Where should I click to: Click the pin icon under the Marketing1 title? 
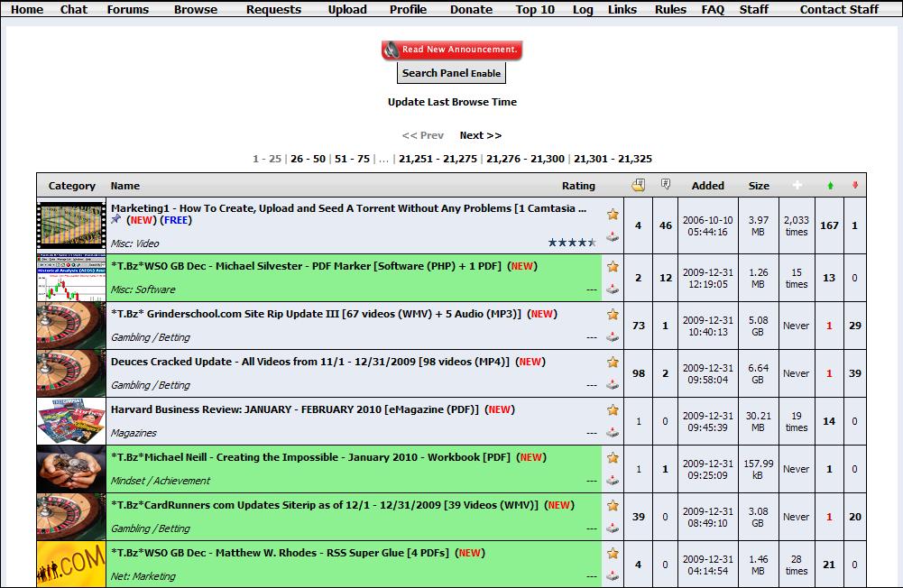click(x=116, y=219)
